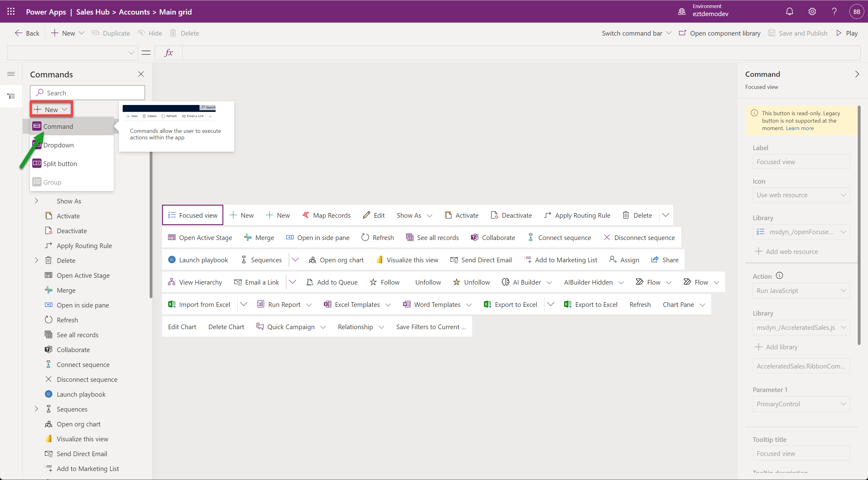868x480 pixels.
Task: Expand the Show As tree item
Action: click(36, 201)
